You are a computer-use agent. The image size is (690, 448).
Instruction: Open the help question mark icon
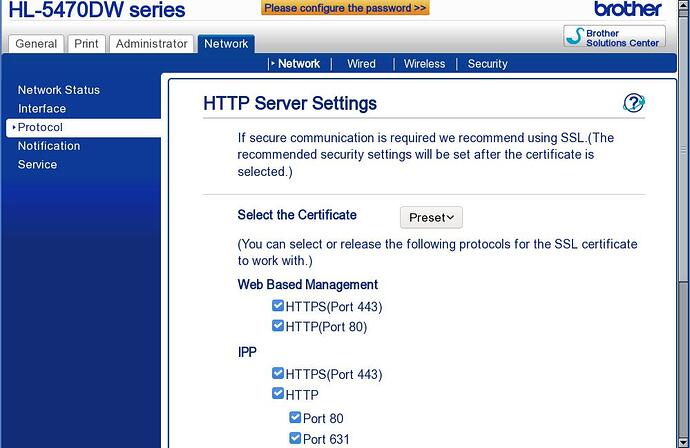tap(634, 103)
